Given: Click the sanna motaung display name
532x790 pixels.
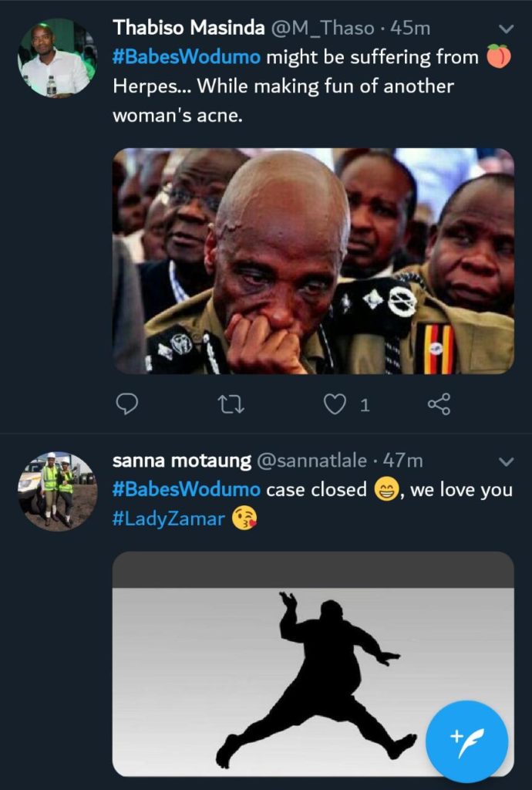Looking at the screenshot, I should 182,461.
